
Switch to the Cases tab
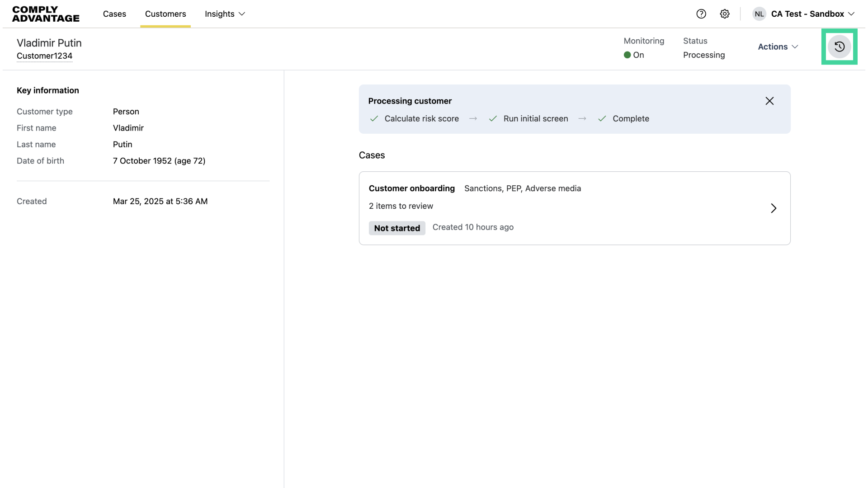point(114,14)
